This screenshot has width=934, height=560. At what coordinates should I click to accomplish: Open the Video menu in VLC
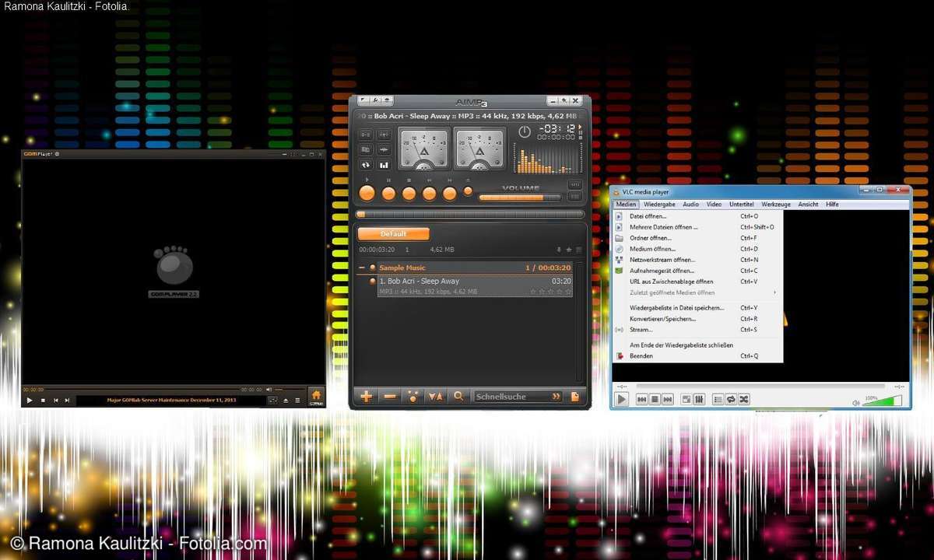(x=714, y=205)
